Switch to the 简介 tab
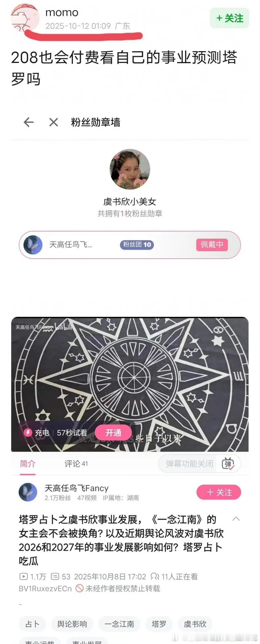The width and height of the screenshot is (260, 644). tap(28, 464)
